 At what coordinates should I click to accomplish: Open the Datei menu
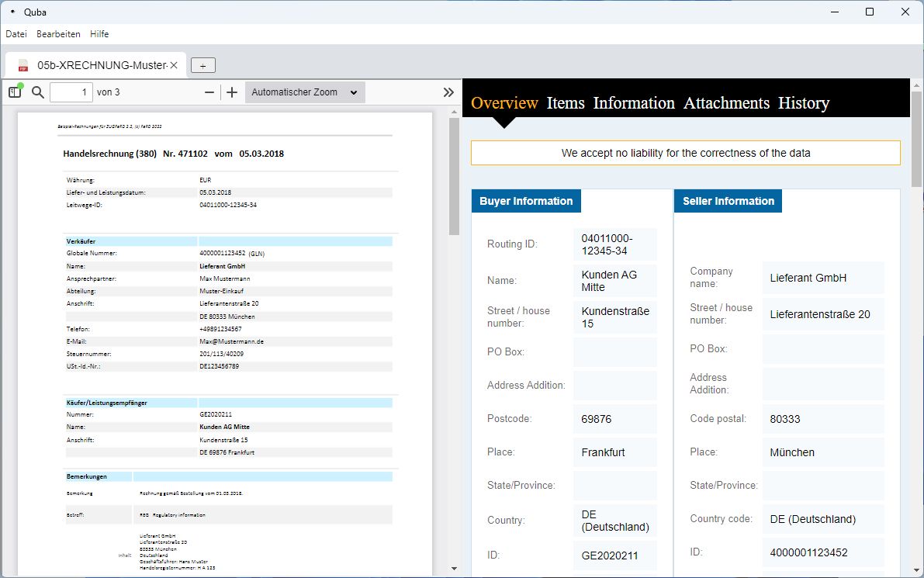(16, 34)
